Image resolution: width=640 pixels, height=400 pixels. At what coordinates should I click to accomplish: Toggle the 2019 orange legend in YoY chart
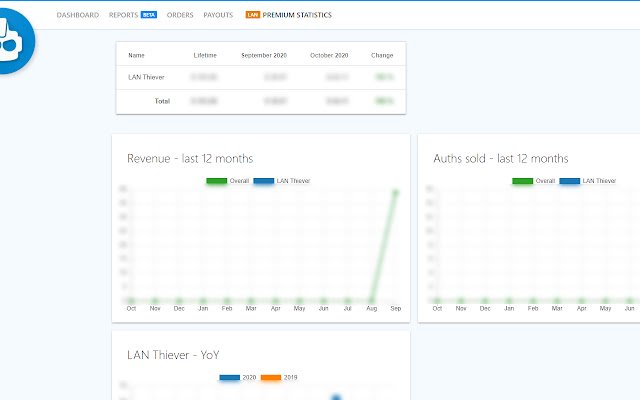[279, 378]
